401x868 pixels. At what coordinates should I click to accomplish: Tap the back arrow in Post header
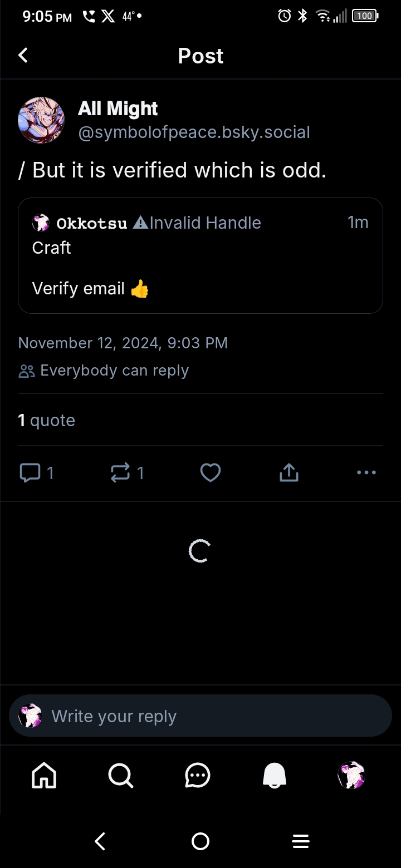pos(23,56)
